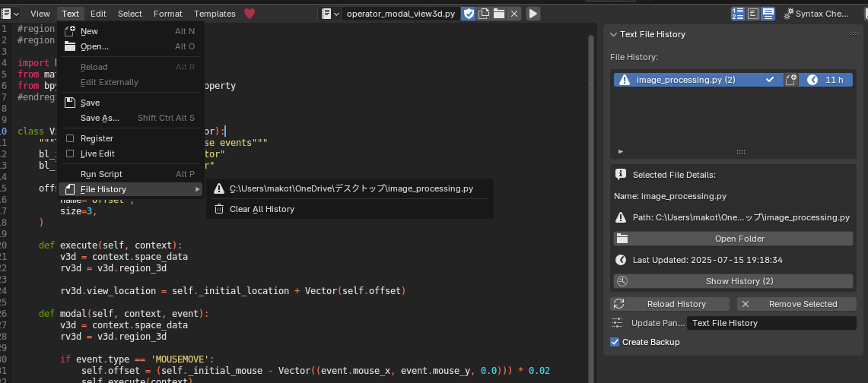Enable the Live Edit checkbox
868x383 pixels.
(70, 154)
